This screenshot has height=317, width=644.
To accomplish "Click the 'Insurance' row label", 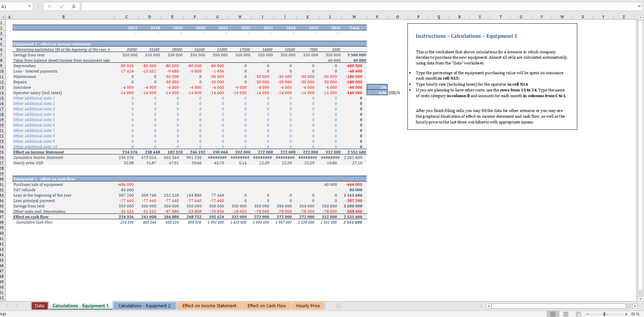I will click(22, 87).
